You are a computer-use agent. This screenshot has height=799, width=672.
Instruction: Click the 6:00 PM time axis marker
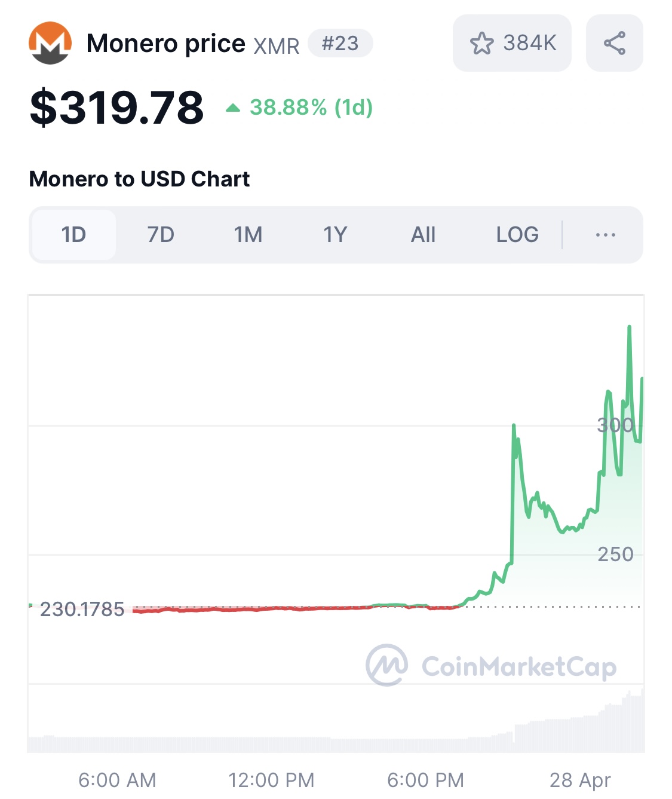pos(425,780)
